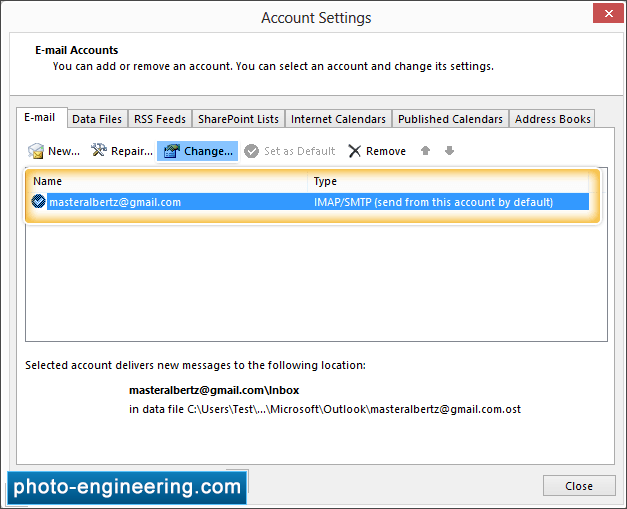
Task: Click the Remove text label
Action: (386, 151)
